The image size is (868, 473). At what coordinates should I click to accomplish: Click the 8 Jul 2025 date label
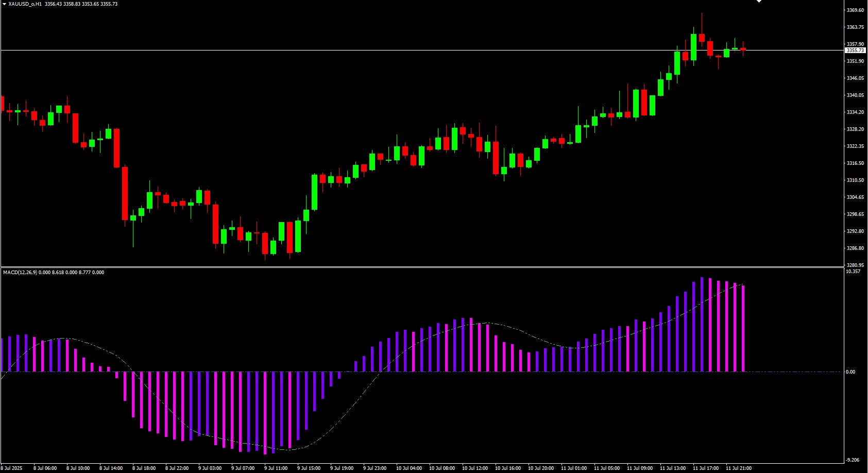click(11, 468)
